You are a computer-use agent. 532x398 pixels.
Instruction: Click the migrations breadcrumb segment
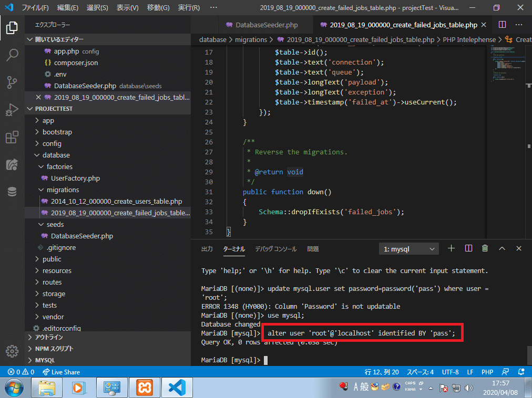click(x=251, y=40)
